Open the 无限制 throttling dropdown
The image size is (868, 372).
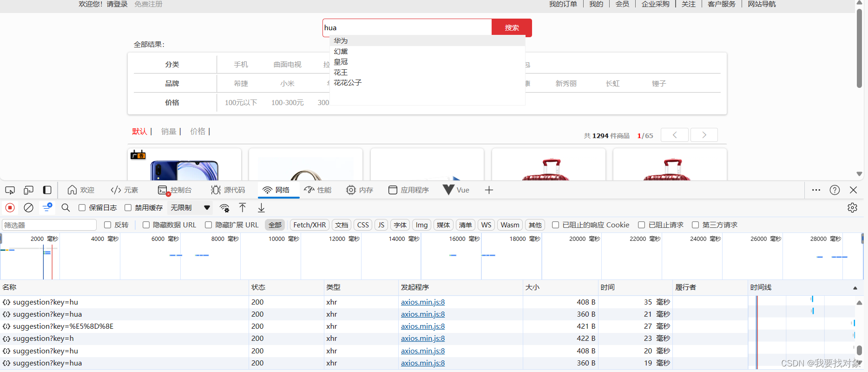[x=190, y=208]
